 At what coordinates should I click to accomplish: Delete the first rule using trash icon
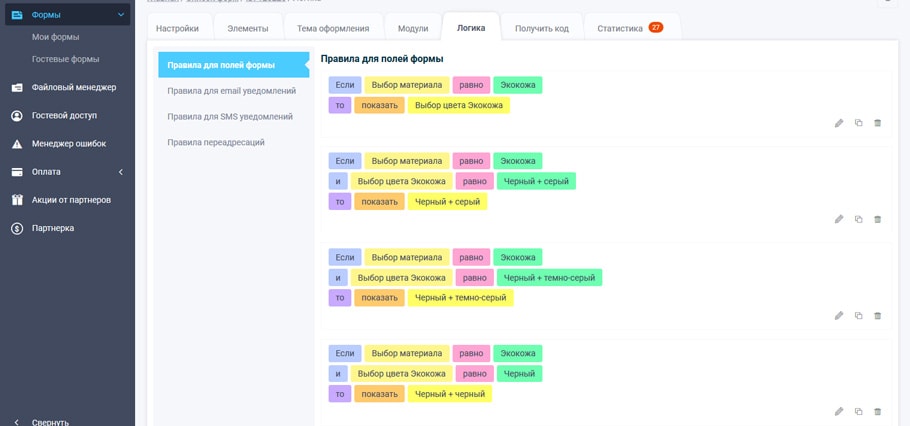pos(878,123)
